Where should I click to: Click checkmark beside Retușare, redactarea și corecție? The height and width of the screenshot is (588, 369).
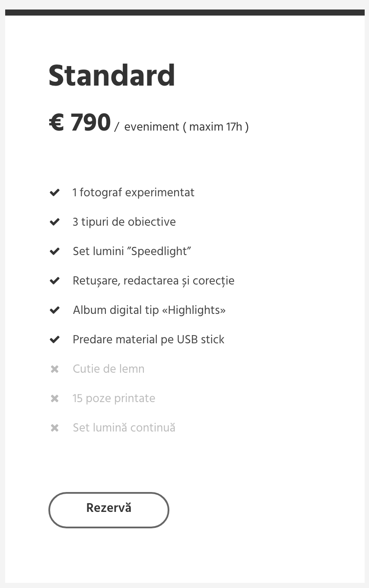pyautogui.click(x=54, y=281)
